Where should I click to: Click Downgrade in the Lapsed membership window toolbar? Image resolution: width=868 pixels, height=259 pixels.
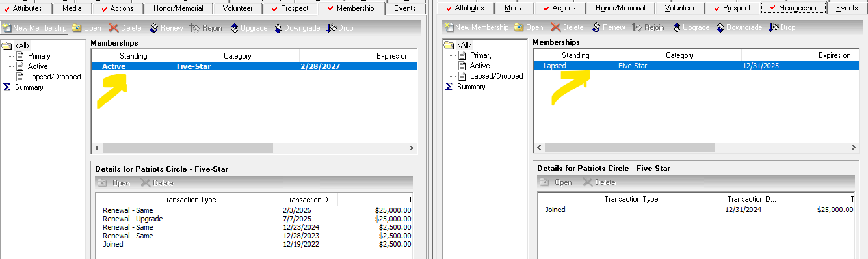point(739,27)
